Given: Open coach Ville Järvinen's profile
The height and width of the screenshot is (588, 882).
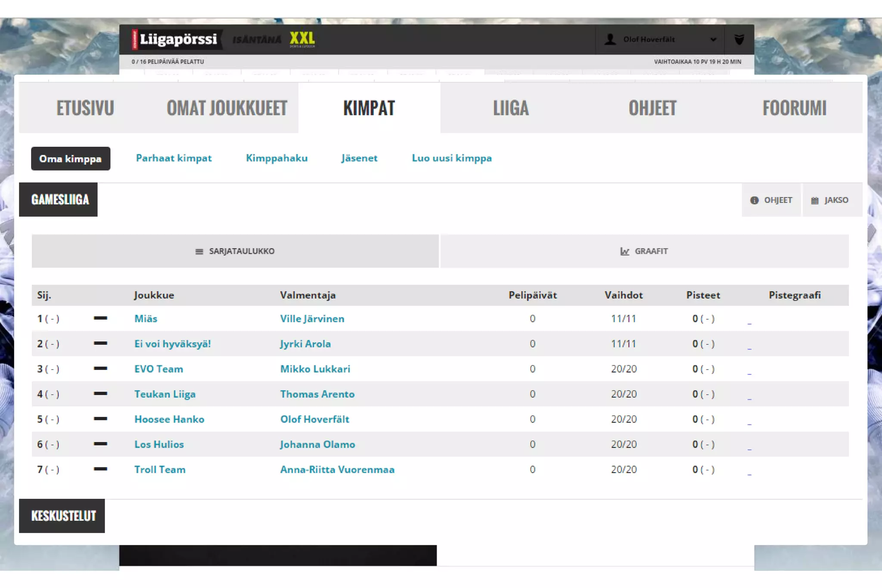Looking at the screenshot, I should click(x=312, y=319).
